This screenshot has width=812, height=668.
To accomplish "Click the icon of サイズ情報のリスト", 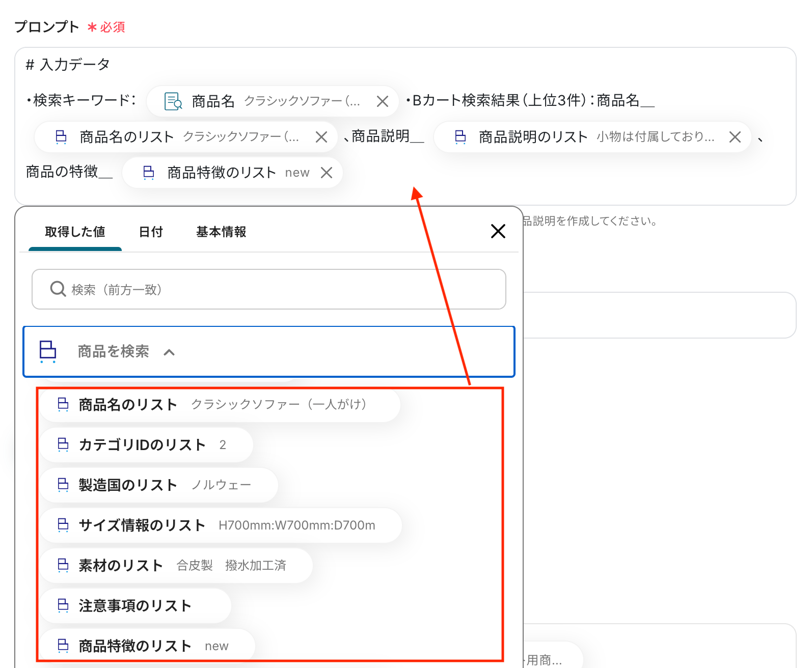I will click(x=63, y=525).
